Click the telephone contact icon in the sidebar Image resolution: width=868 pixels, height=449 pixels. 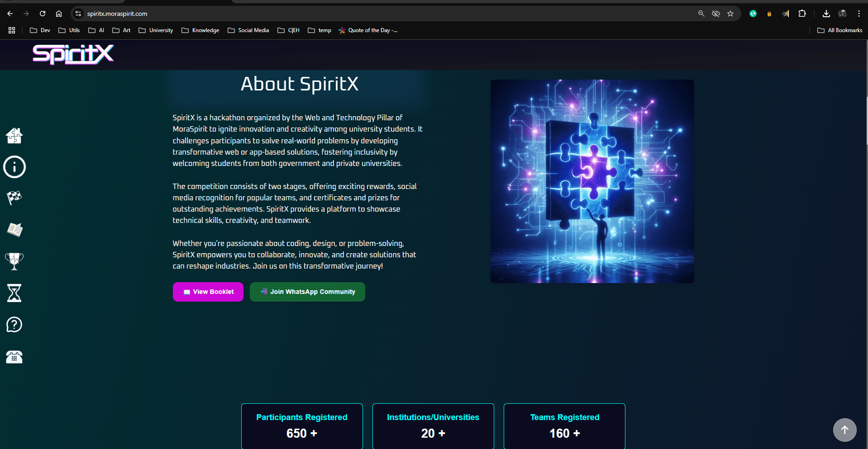(14, 357)
